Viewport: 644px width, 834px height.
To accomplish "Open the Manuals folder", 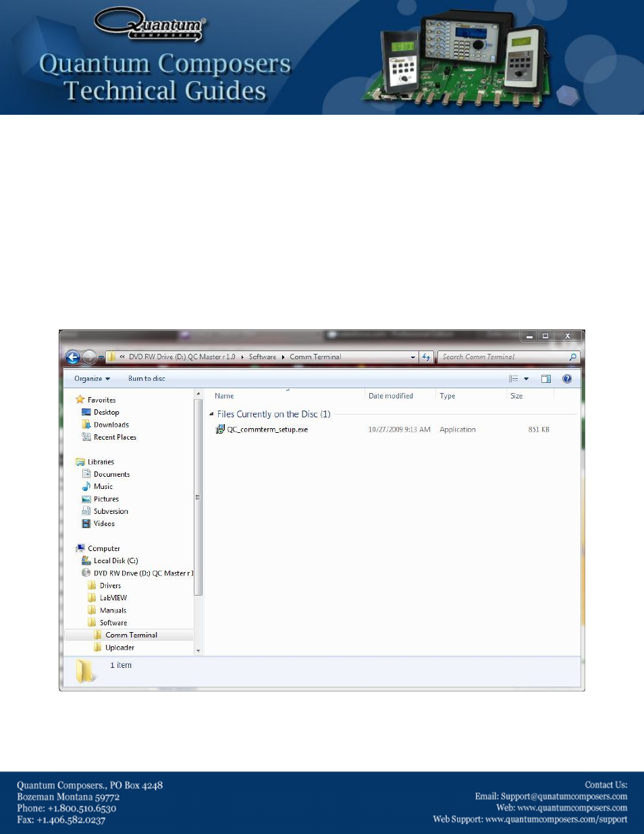I will point(107,610).
